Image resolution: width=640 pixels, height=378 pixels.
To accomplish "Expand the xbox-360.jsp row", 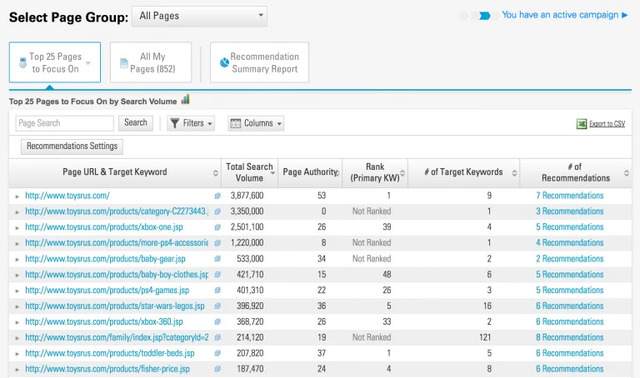I will coord(17,322).
